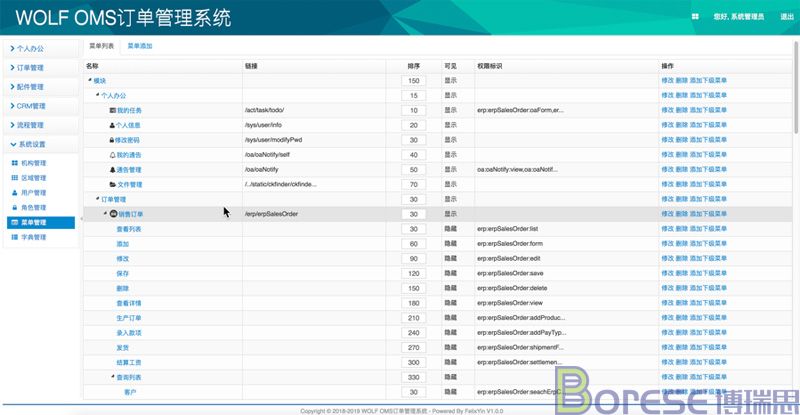
Task: Open the 查看详情 menu link
Action: tap(129, 303)
